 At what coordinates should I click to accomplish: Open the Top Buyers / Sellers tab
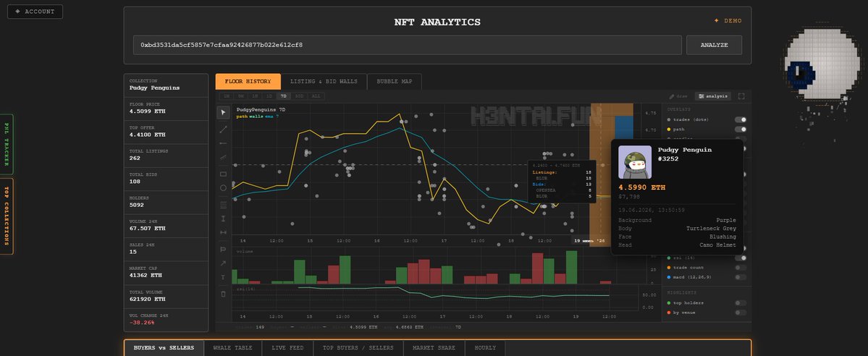[x=358, y=348]
